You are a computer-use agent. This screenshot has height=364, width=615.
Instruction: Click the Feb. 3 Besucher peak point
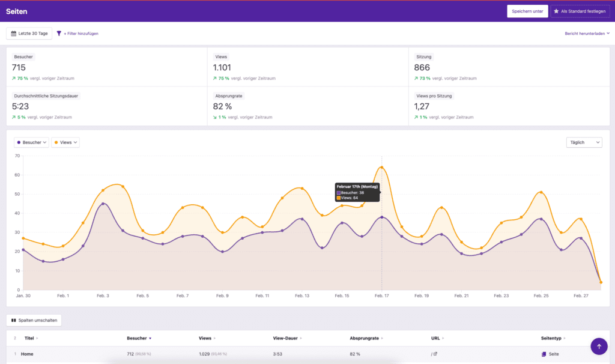(x=103, y=204)
